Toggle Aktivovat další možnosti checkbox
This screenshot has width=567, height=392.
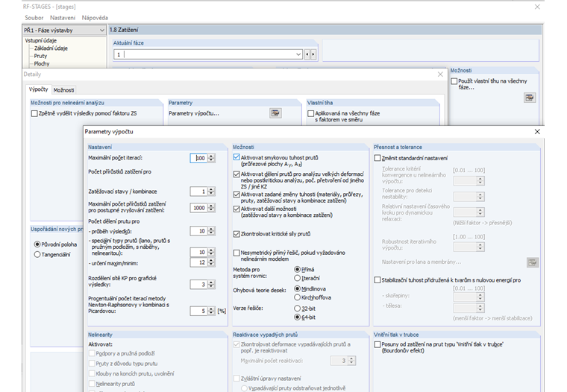click(236, 209)
